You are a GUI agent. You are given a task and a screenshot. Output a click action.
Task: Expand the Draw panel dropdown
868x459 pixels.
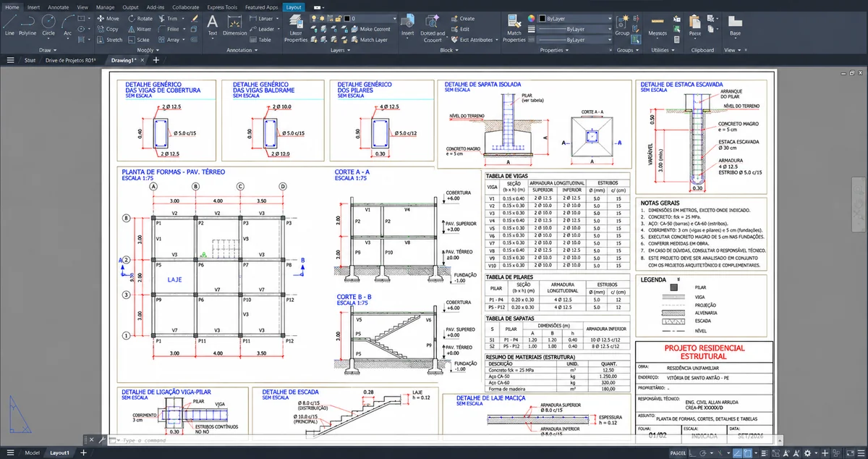tap(48, 50)
